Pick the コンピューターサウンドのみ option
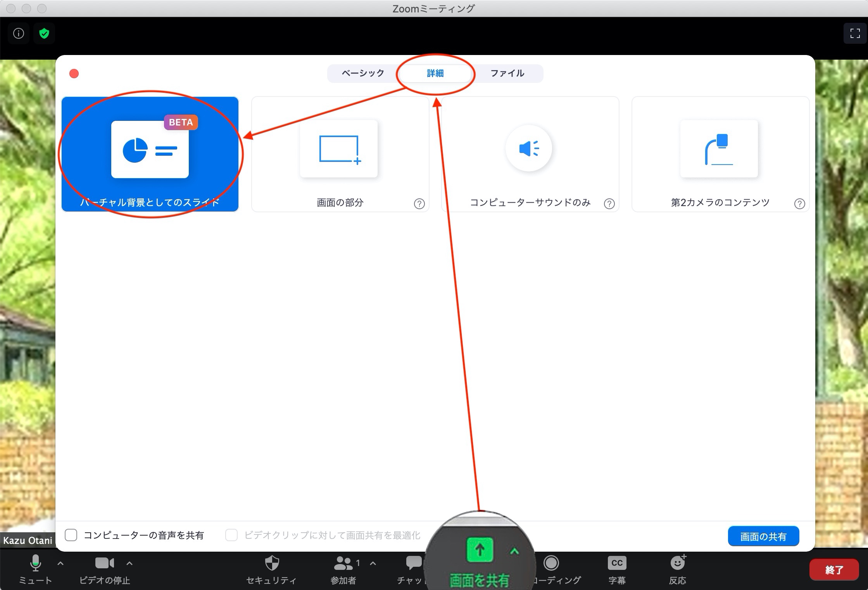Image resolution: width=868 pixels, height=590 pixels. coord(530,154)
